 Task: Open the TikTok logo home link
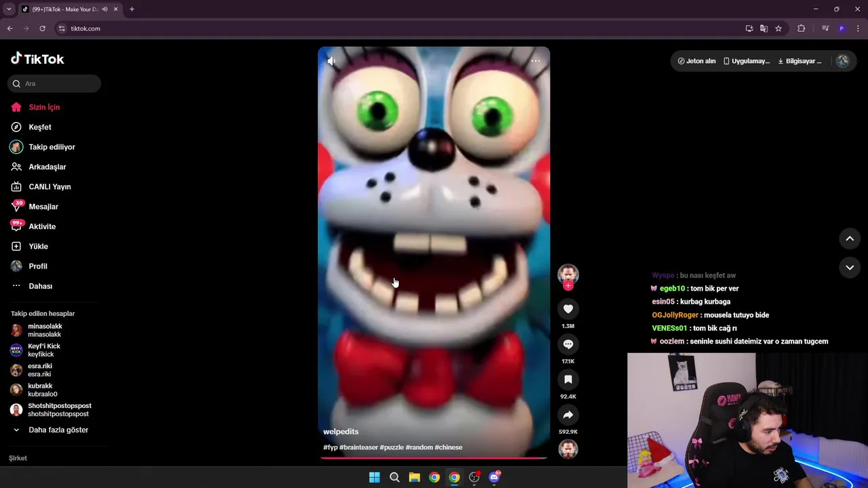click(37, 59)
